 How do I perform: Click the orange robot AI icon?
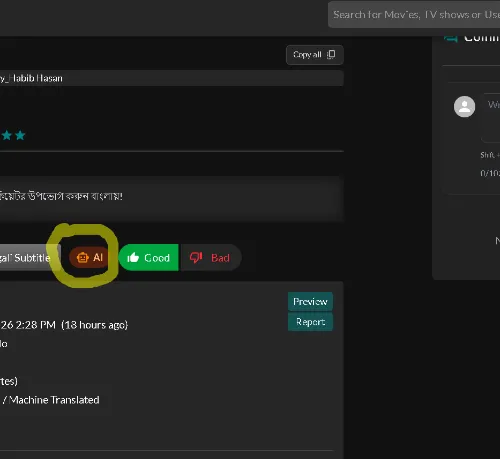pos(82,258)
